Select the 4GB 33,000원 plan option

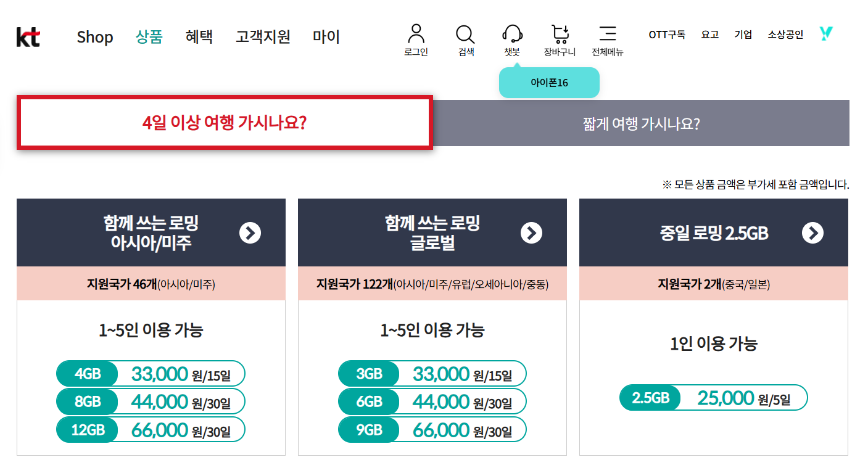pos(151,374)
